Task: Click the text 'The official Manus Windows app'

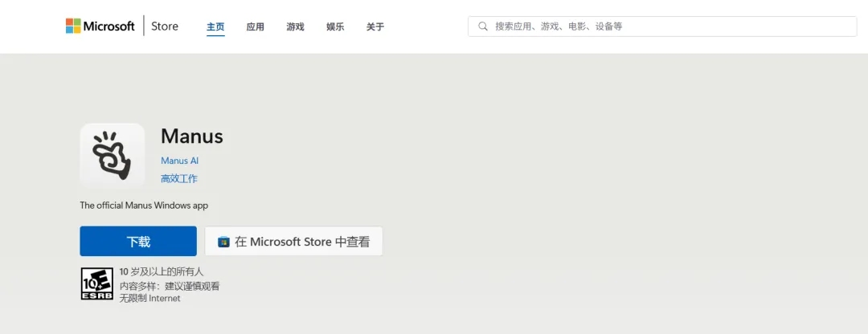Action: click(x=144, y=206)
